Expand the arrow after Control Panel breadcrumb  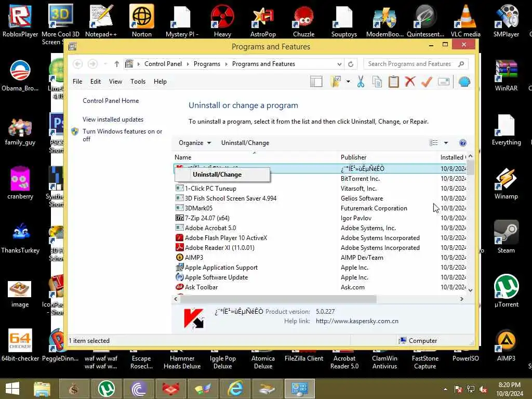(x=188, y=64)
